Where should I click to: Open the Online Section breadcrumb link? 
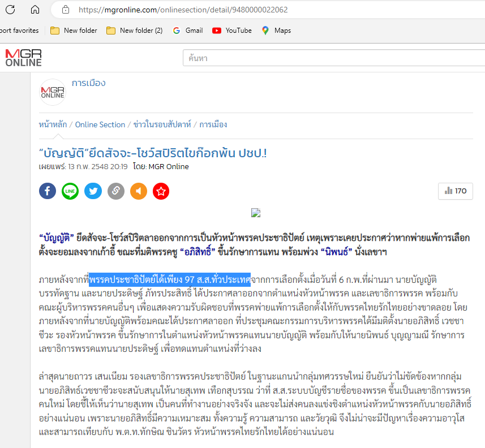click(x=100, y=124)
